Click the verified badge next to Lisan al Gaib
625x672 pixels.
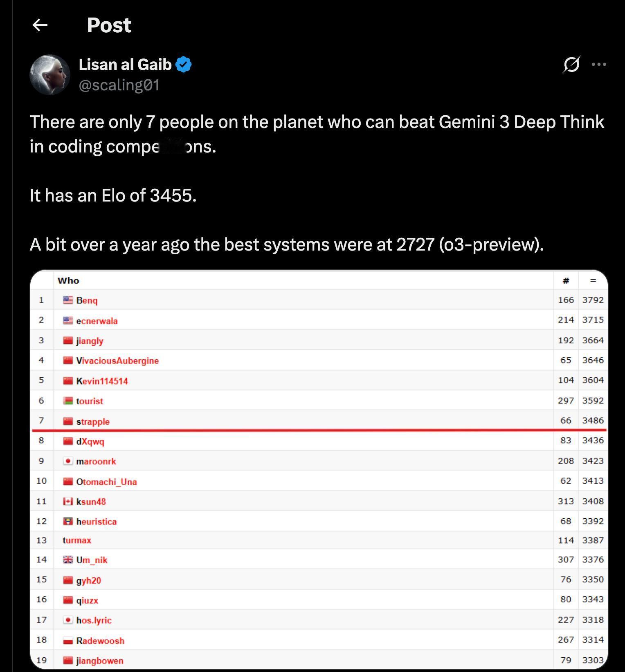pos(184,63)
